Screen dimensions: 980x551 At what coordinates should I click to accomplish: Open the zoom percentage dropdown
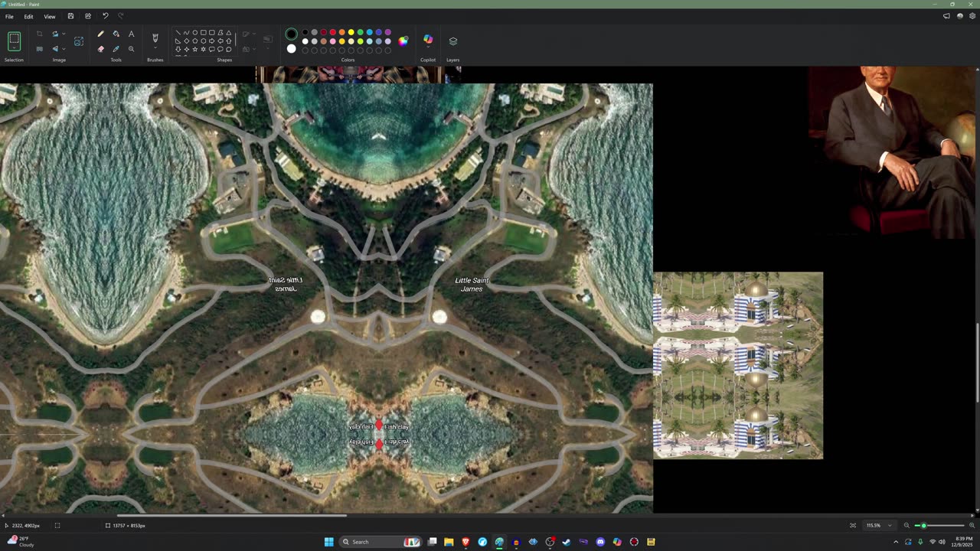point(890,526)
